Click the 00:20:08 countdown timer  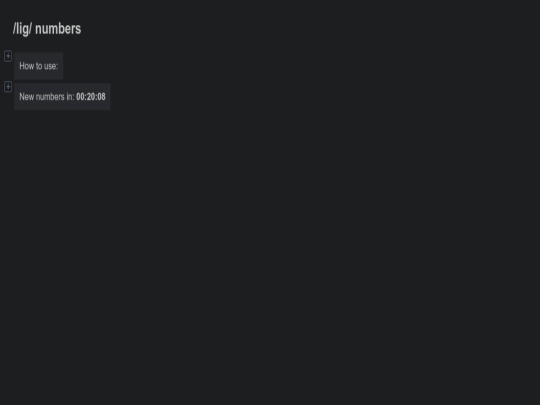91,97
